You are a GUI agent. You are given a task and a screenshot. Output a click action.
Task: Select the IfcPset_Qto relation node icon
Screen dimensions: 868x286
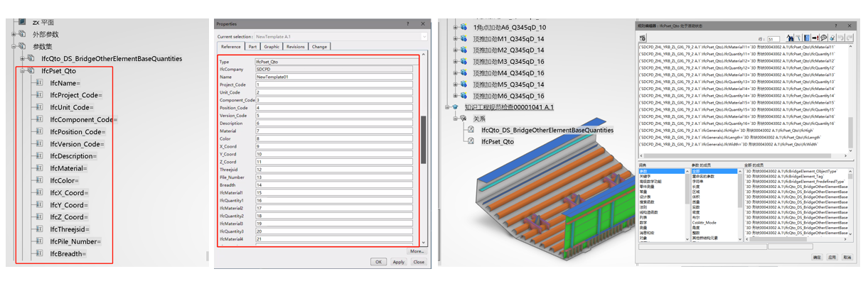coord(470,141)
